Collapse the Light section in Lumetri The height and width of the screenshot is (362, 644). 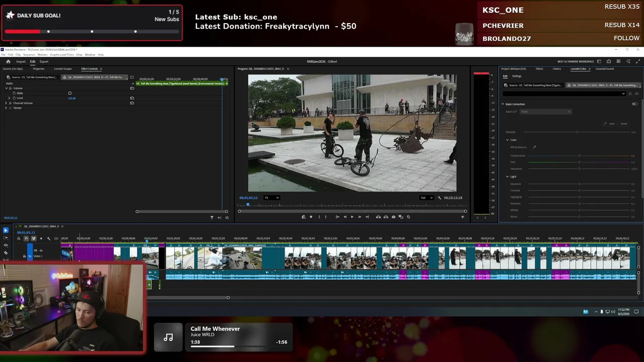click(508, 176)
